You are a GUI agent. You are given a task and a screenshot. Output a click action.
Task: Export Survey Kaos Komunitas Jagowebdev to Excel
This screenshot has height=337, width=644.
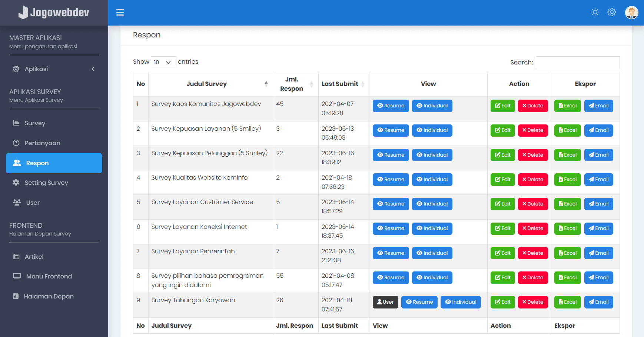point(568,106)
